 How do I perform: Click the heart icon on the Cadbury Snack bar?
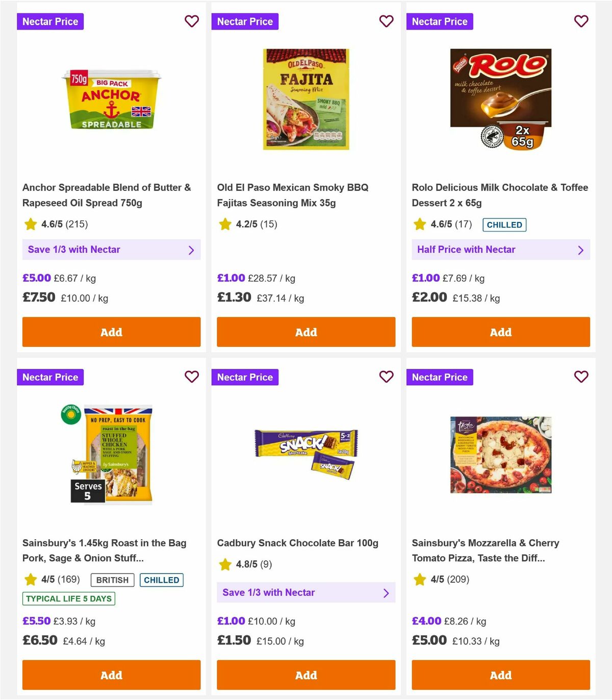[387, 377]
